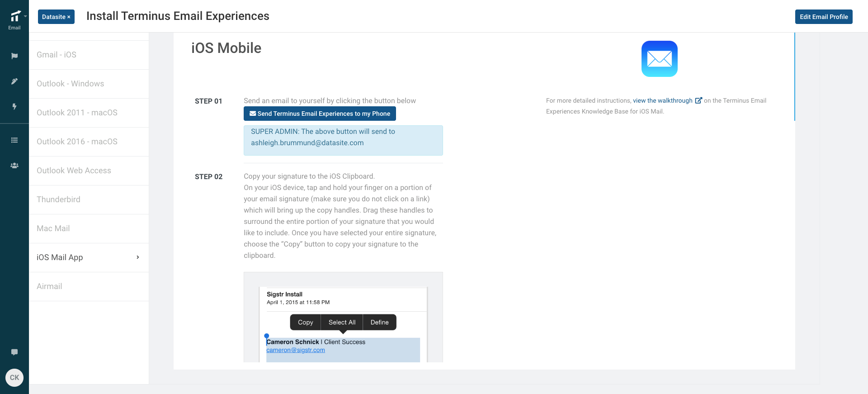Click the Install Terminus Email Experiences title
868x394 pixels.
pos(178,16)
